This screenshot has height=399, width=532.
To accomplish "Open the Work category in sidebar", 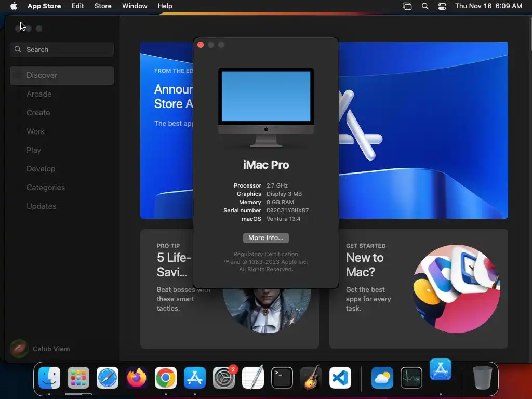I will click(62, 131).
